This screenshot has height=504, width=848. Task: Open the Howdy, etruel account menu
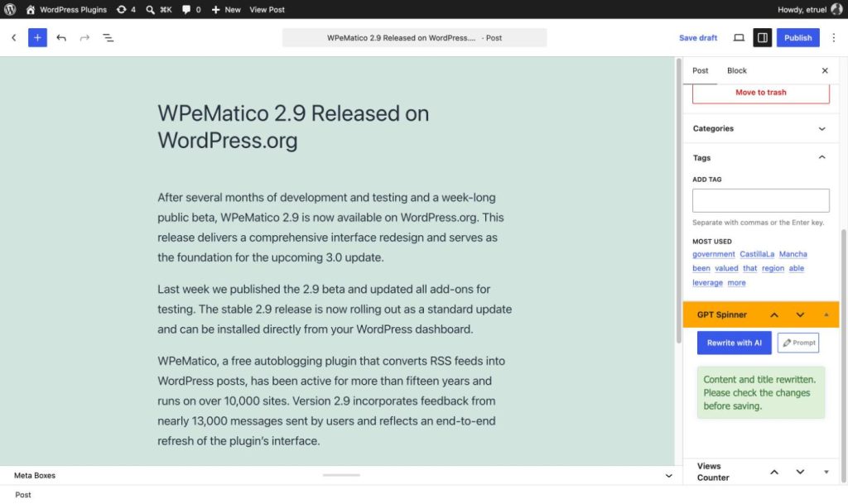coord(810,9)
